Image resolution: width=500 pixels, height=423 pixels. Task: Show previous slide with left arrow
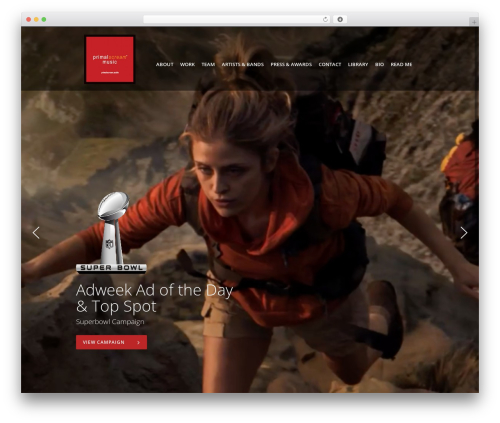(x=36, y=233)
